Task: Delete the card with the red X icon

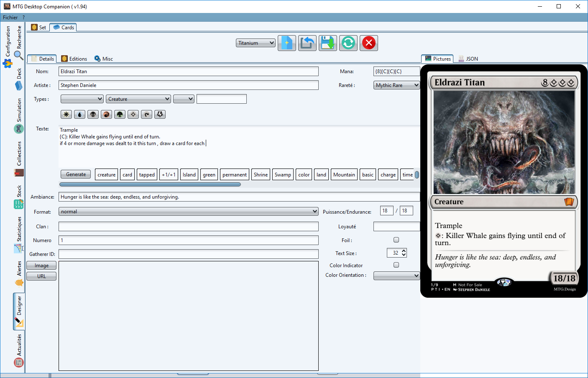Action: point(369,43)
